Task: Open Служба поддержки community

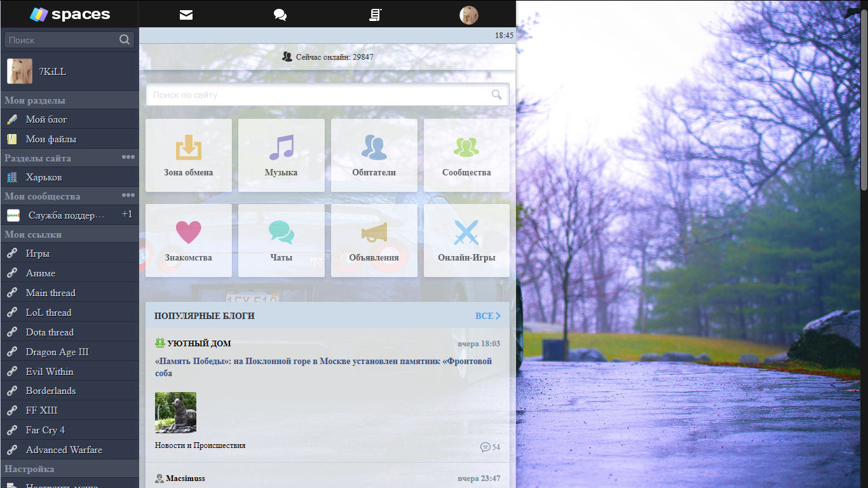Action: click(x=66, y=215)
